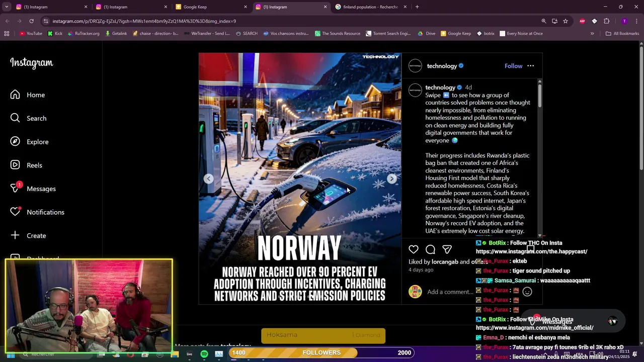Reload the current page
The image size is (644, 362).
[31, 21]
